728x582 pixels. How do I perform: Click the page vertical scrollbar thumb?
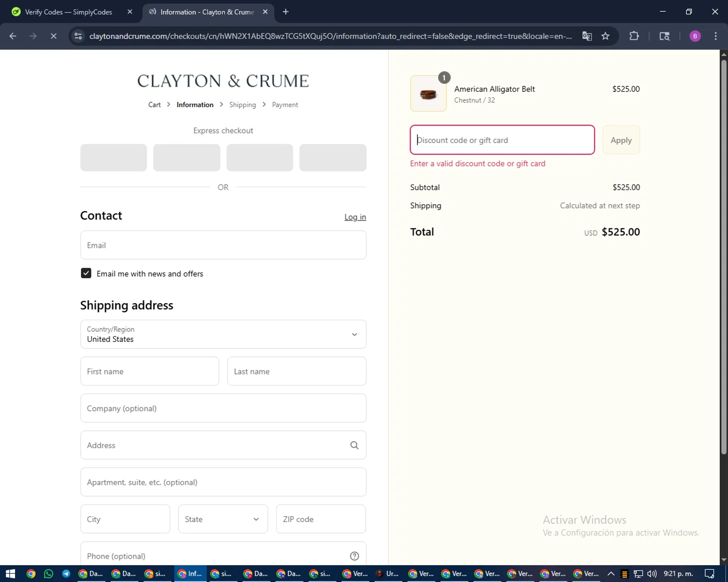[724, 257]
